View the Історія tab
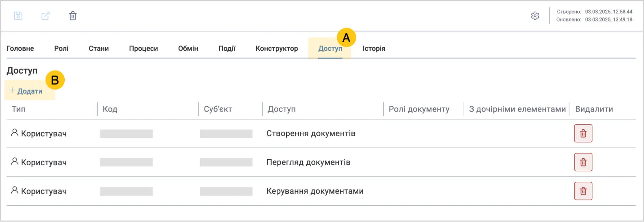 374,49
